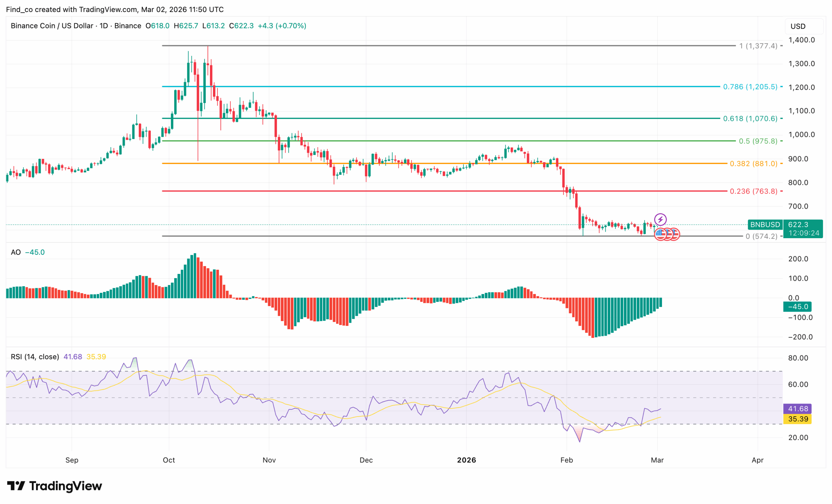Click the BNBUSD price label tag
Image resolution: width=832 pixels, height=504 pixels.
click(765, 225)
